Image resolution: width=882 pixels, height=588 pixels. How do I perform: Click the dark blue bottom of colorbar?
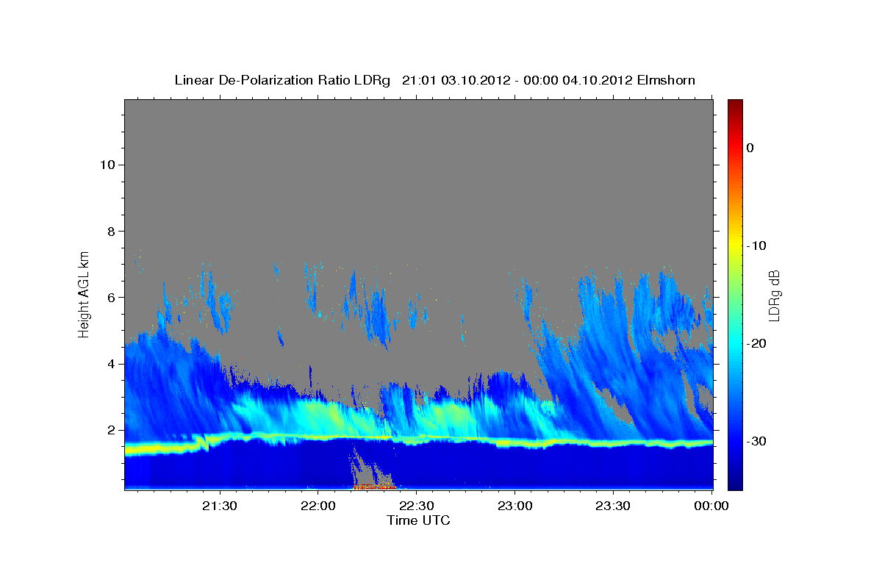click(735, 481)
